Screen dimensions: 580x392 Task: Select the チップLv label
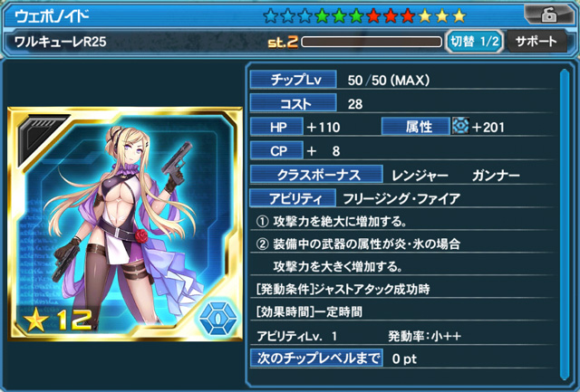pyautogui.click(x=294, y=80)
